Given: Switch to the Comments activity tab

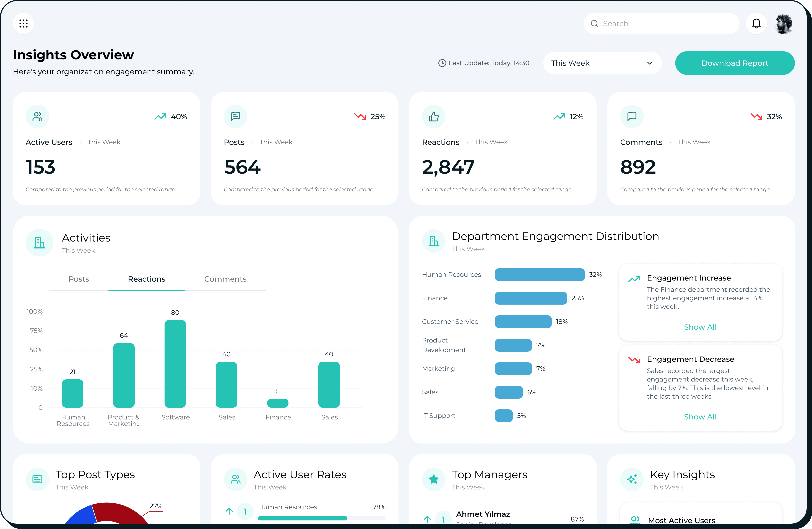Looking at the screenshot, I should click(225, 279).
